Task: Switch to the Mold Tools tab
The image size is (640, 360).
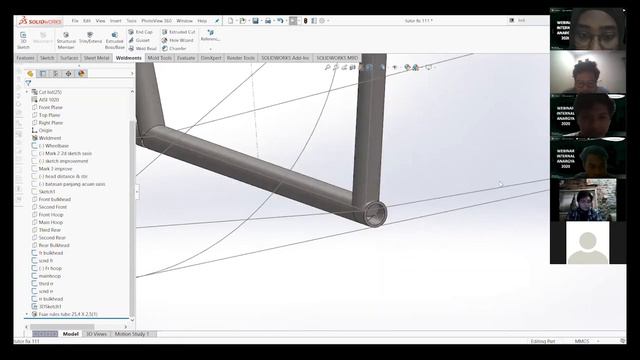Action: coord(160,58)
